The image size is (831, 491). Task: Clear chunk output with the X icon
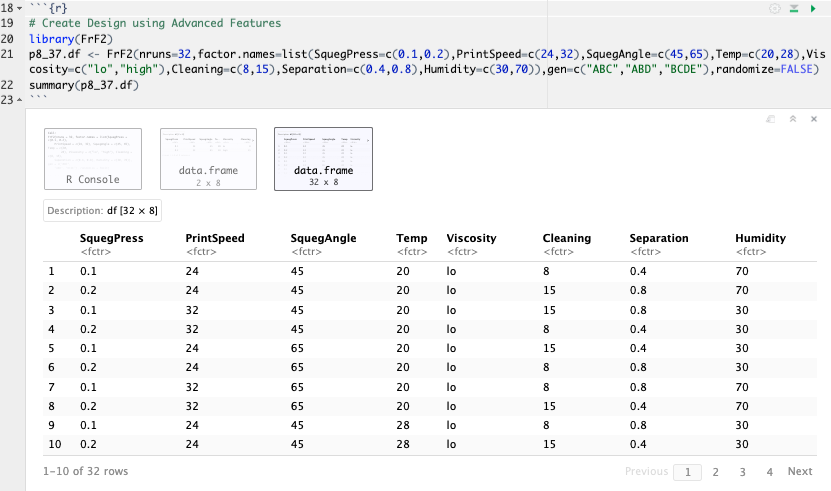(812, 118)
